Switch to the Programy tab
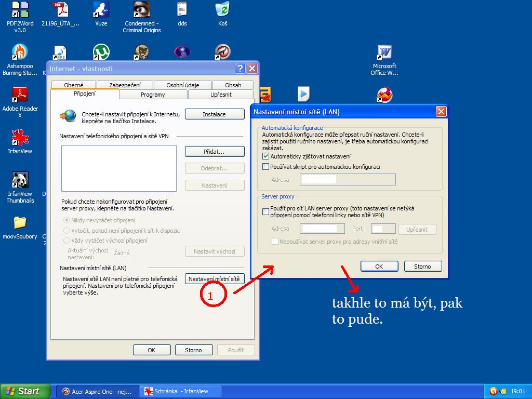This screenshot has height=399, width=532. tap(153, 95)
